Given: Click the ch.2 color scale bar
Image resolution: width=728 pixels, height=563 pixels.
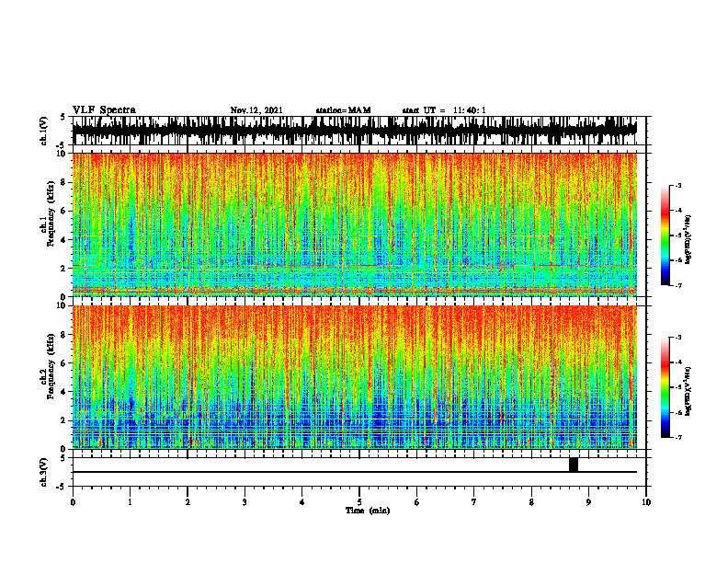Looking at the screenshot, I should (x=665, y=387).
